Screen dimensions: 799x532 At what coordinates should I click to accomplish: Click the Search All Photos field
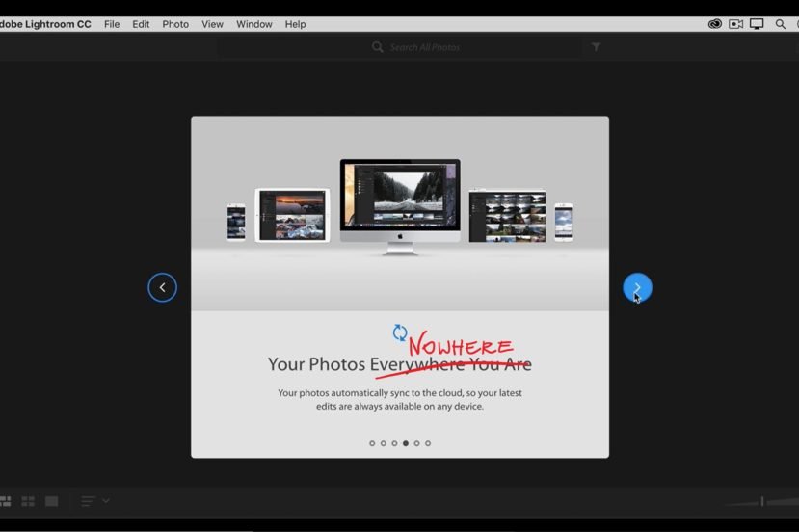click(x=400, y=47)
